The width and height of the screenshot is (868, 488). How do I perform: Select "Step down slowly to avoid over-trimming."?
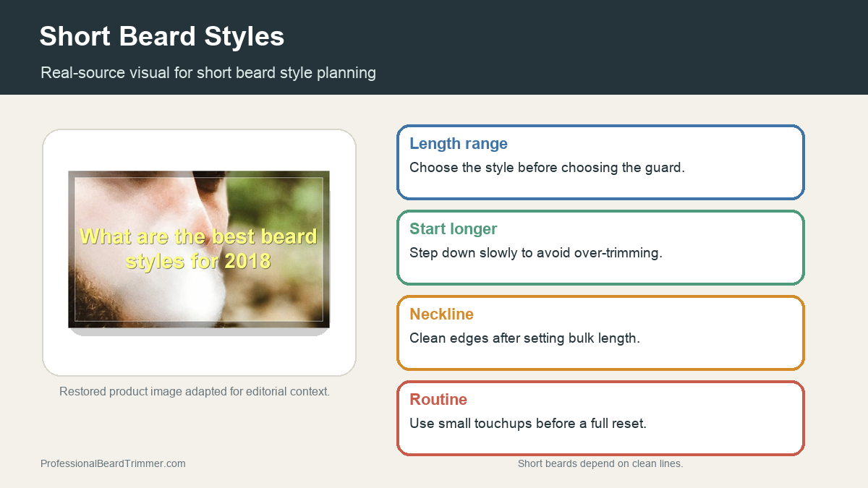pos(536,253)
